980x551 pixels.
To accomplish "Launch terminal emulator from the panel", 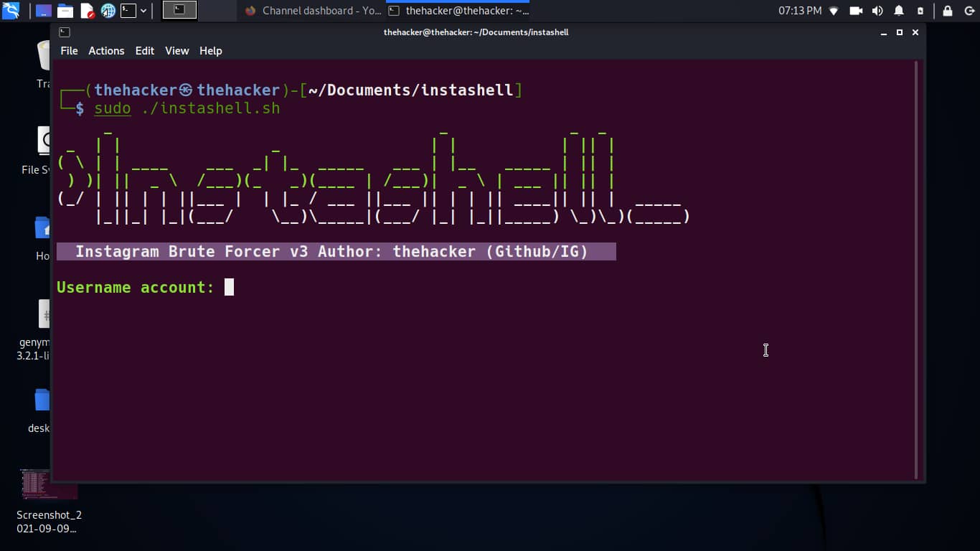I will click(128, 11).
